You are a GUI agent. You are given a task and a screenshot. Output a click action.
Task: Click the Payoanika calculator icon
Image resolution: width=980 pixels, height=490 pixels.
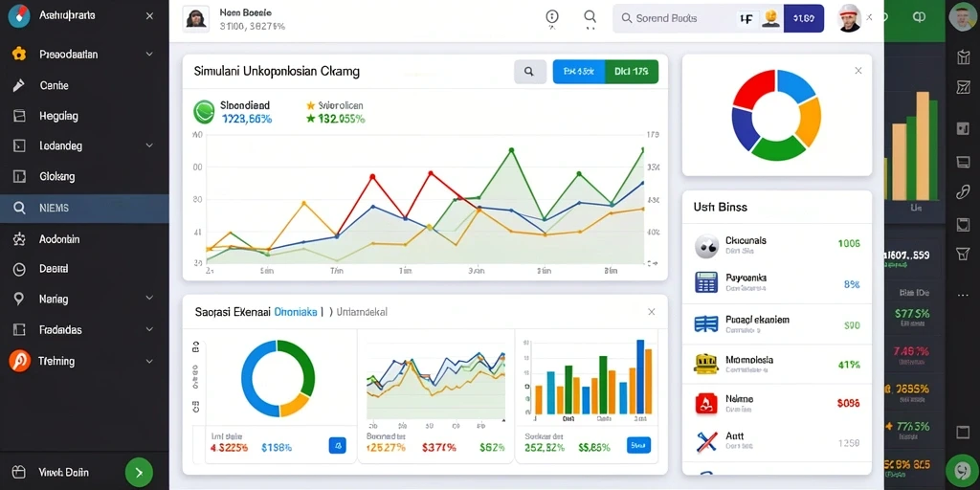[x=706, y=282]
